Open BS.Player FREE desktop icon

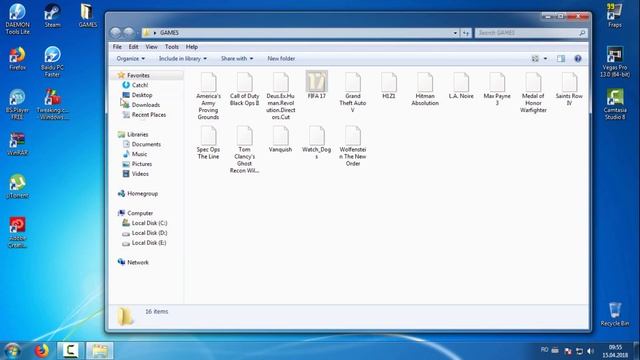(x=18, y=105)
